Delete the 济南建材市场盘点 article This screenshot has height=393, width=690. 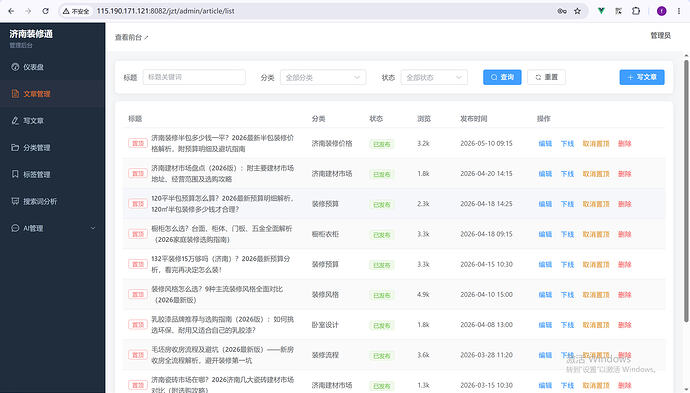624,174
